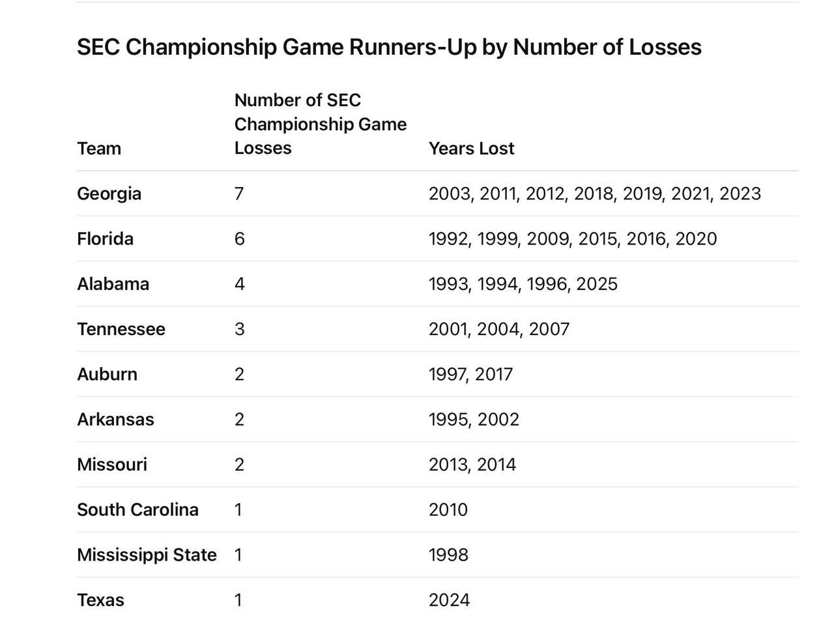The height and width of the screenshot is (644, 834).
Task: Click the Texas 2024 year cell
Action: [449, 600]
